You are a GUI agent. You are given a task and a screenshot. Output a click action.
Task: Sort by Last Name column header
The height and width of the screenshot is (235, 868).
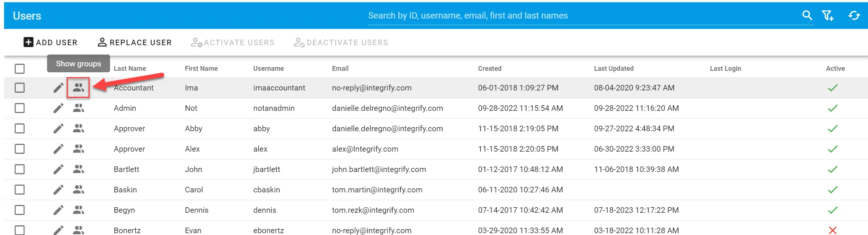click(130, 69)
